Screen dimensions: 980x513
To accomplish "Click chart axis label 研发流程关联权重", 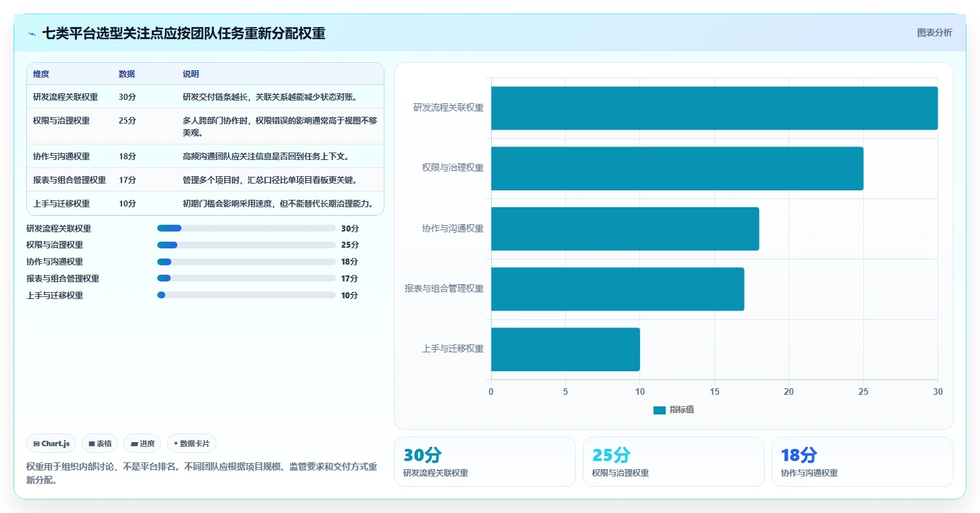I will click(449, 107).
